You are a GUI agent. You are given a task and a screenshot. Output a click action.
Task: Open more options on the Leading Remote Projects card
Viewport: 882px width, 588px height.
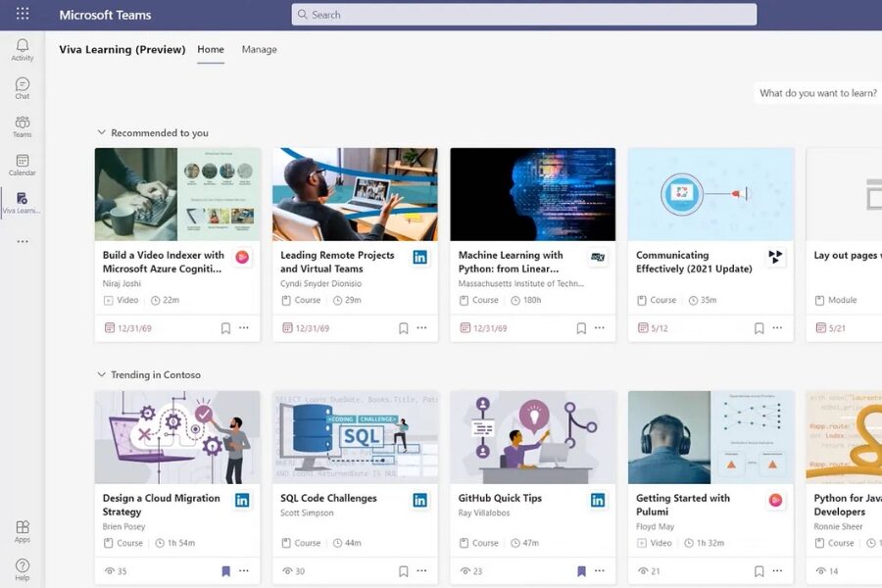point(421,327)
